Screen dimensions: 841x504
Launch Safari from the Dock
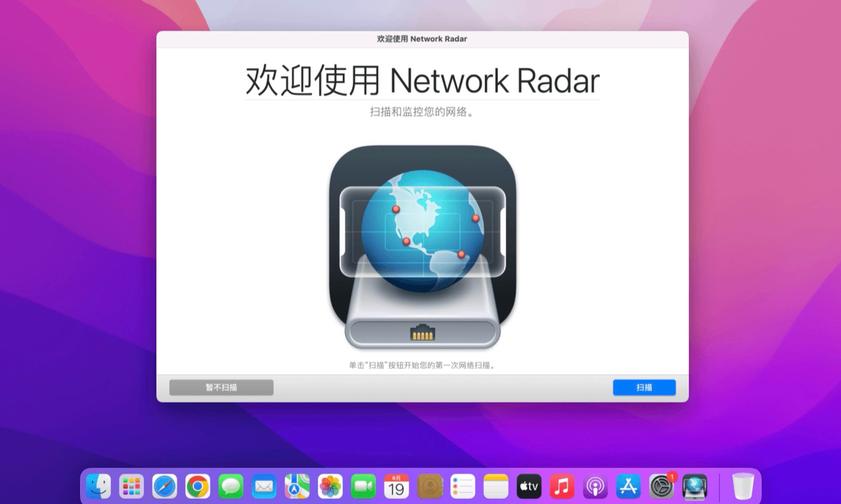165,486
